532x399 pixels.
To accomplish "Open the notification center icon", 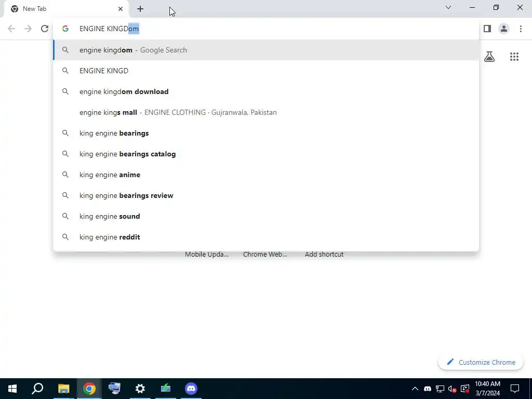I will (515, 389).
